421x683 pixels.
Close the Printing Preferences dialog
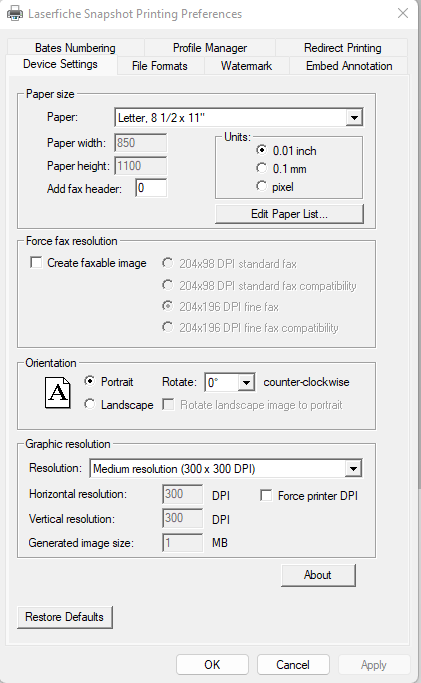pos(403,14)
